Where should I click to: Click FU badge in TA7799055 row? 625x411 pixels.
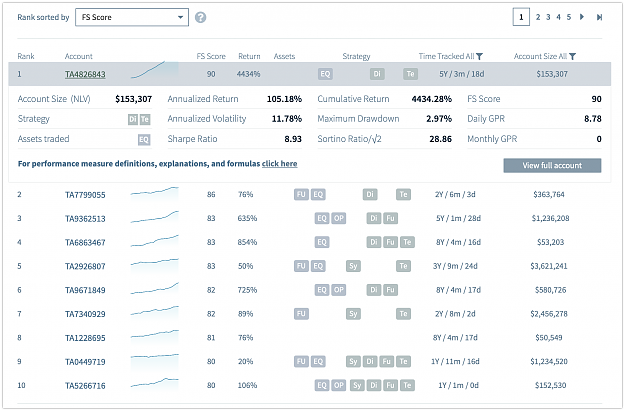click(301, 195)
